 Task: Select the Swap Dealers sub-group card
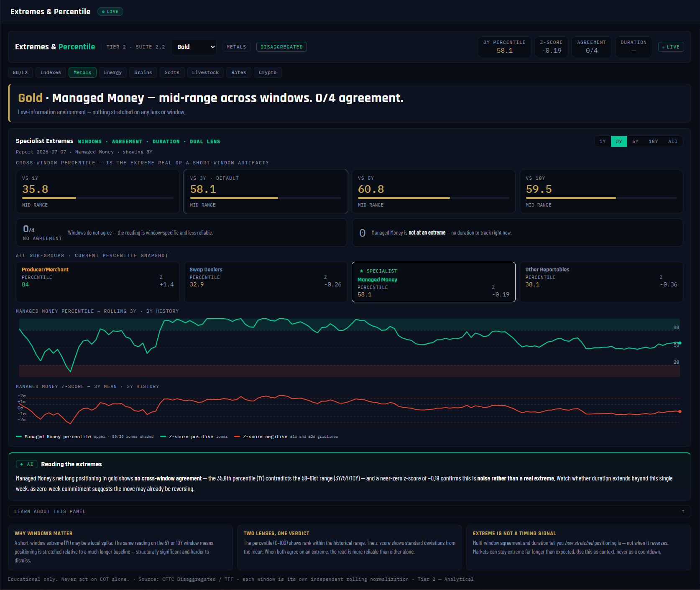click(x=266, y=282)
